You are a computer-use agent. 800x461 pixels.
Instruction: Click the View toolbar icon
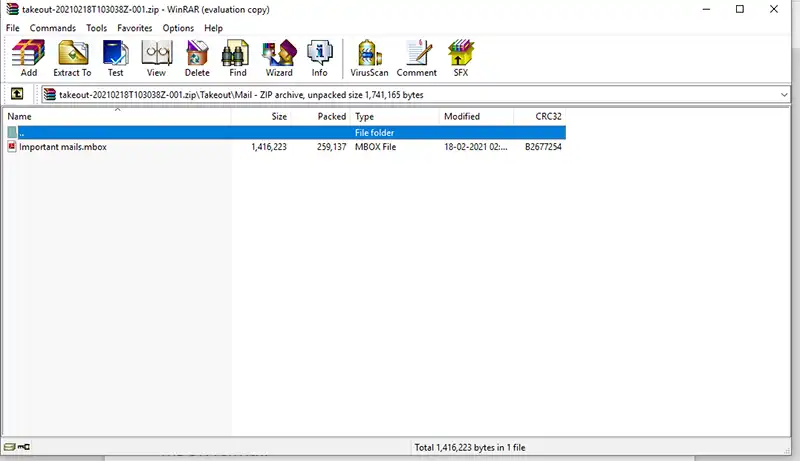pos(156,58)
